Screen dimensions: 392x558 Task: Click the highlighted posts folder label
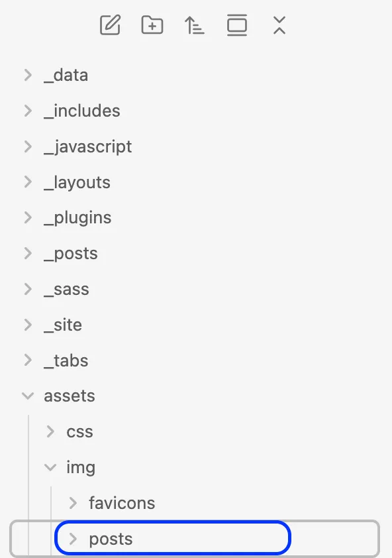[x=111, y=539]
